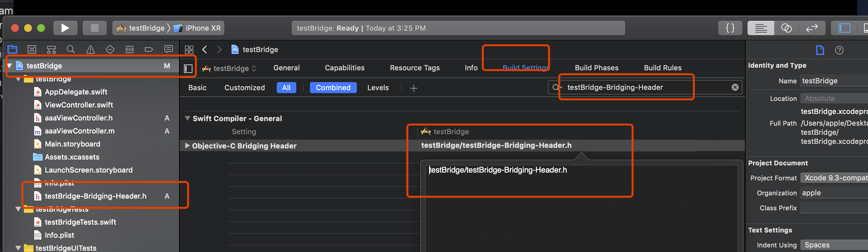Toggle the targets list sidebar
Screen dimensions: 868x252
coord(189,68)
